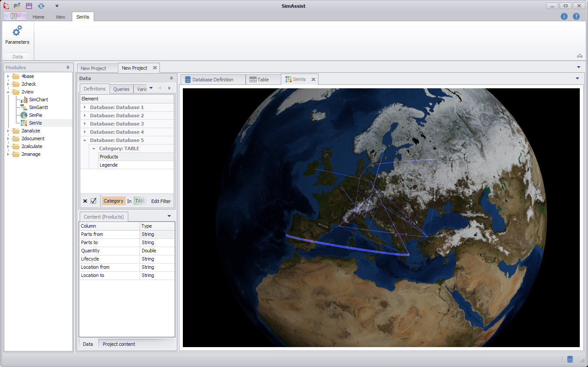
Task: Click the Open file icon in quick access toolbar
Action: point(17,6)
